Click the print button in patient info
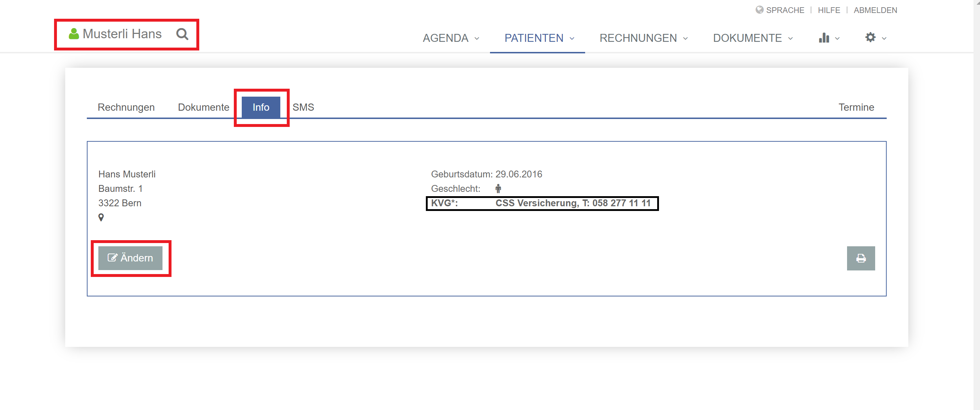The height and width of the screenshot is (410, 980). [x=860, y=259]
